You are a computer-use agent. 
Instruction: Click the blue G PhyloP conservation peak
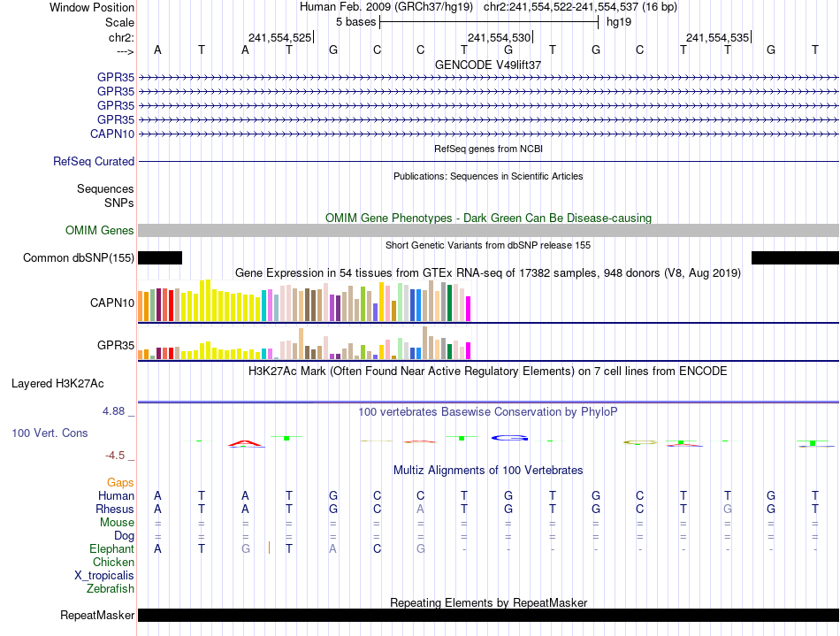coord(509,438)
